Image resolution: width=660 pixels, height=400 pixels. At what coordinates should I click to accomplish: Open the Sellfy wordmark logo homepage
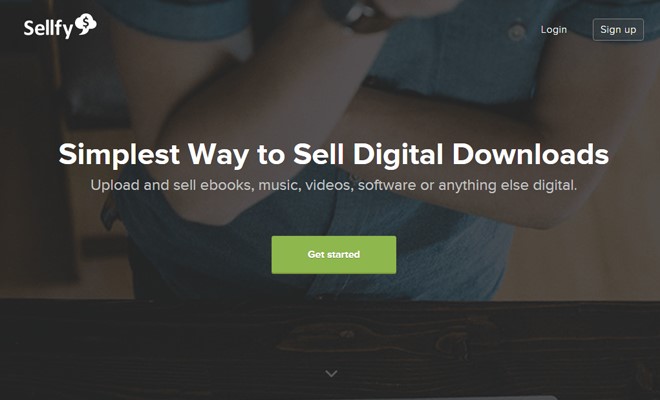click(60, 27)
